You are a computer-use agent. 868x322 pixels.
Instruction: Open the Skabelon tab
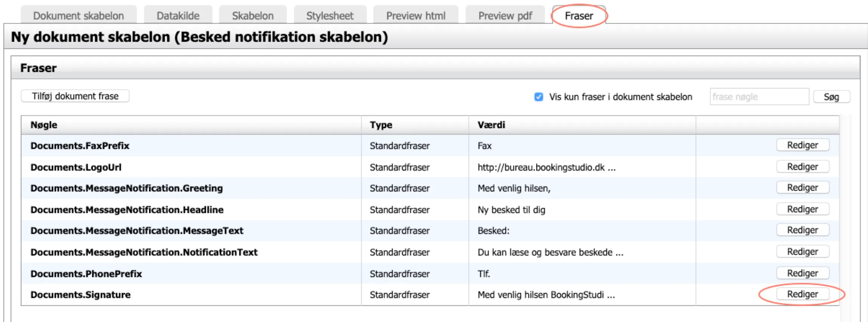[252, 15]
